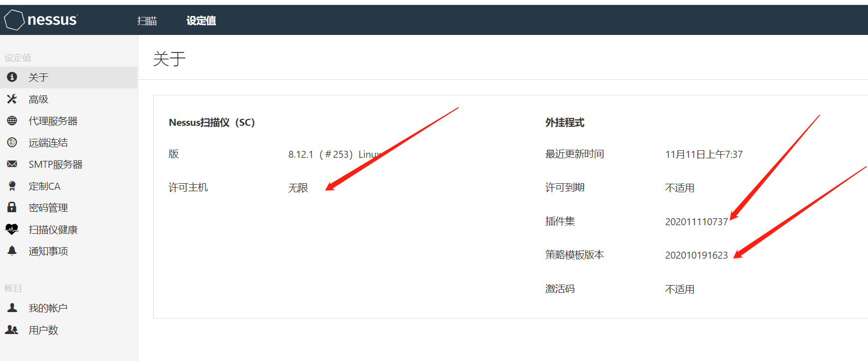The image size is (868, 361).
Task: Switch to the 设定值 top navigation tab
Action: (201, 20)
